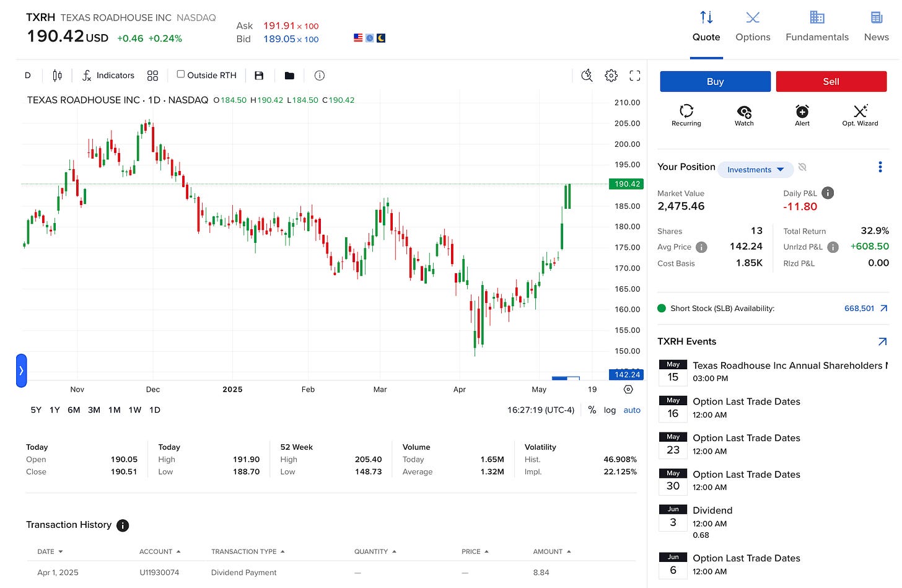Image resolution: width=902 pixels, height=588 pixels.
Task: Open chart settings gear icon
Action: 611,76
